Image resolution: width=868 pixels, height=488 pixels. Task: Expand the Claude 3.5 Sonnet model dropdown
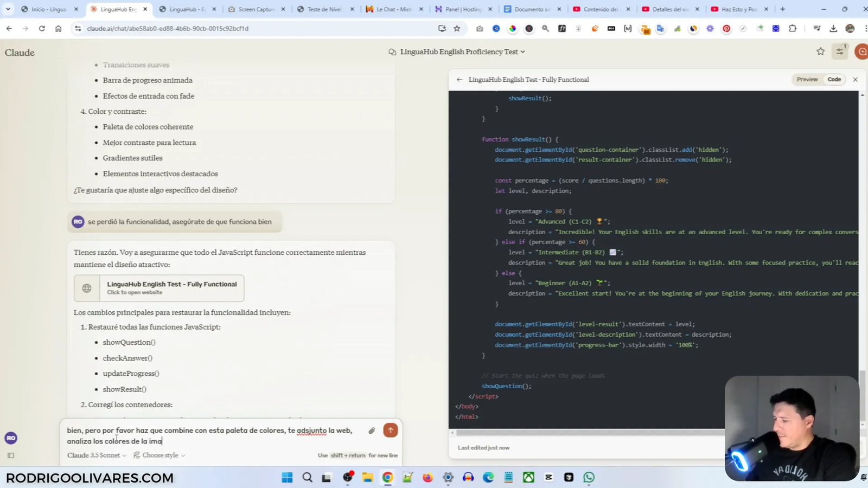pyautogui.click(x=96, y=455)
